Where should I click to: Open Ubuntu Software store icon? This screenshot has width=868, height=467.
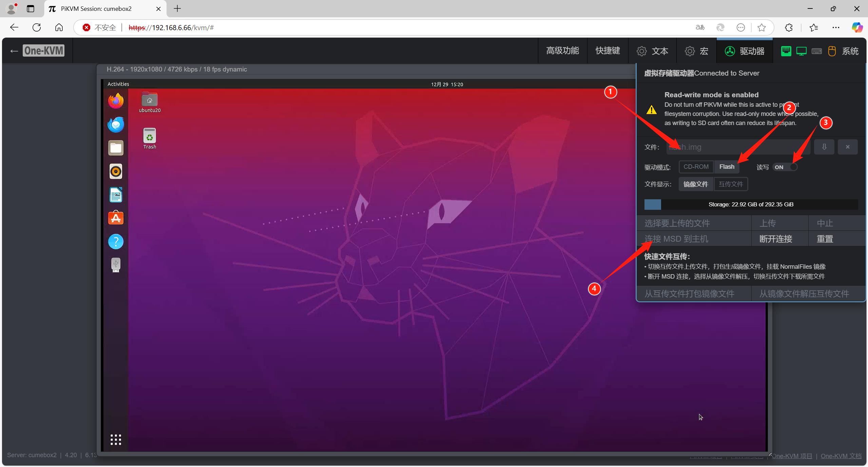click(116, 218)
